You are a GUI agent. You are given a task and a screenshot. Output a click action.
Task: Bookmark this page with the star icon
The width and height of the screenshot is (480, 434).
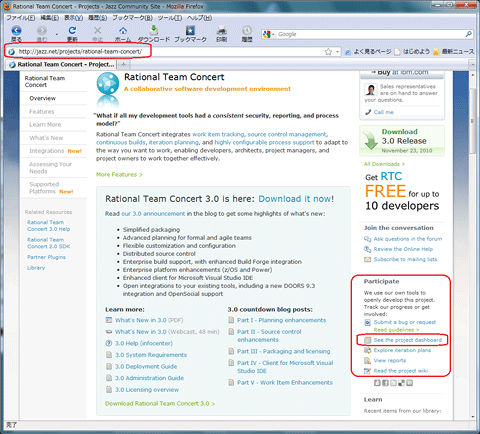point(328,52)
